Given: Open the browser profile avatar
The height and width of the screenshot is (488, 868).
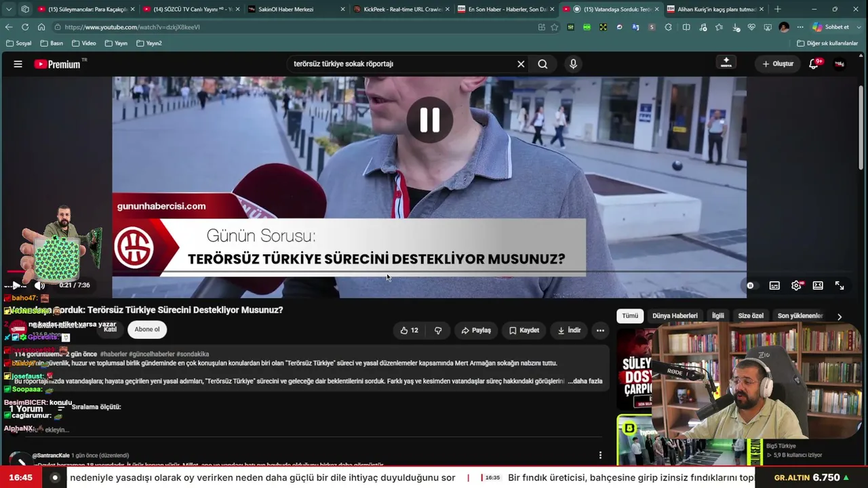Looking at the screenshot, I should point(785,27).
